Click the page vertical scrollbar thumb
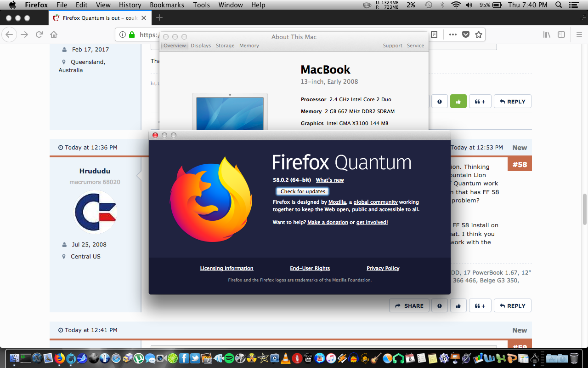 585,208
